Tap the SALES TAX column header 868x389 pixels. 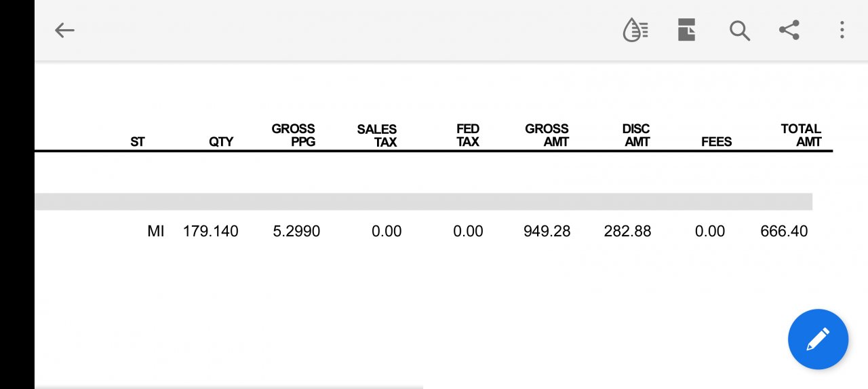pyautogui.click(x=377, y=135)
